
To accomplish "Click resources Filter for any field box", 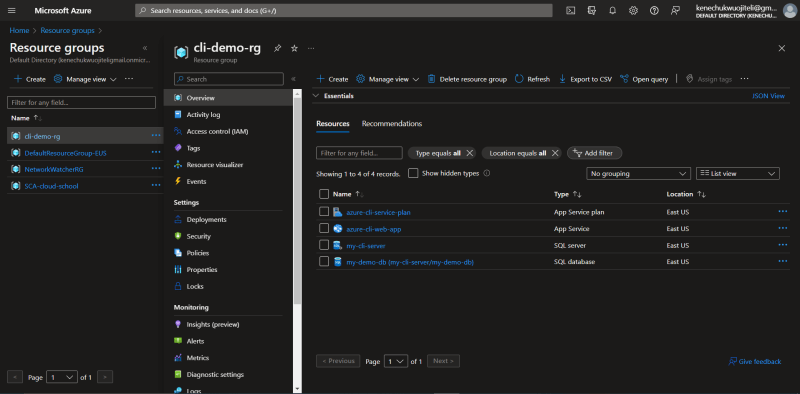I will coord(359,153).
